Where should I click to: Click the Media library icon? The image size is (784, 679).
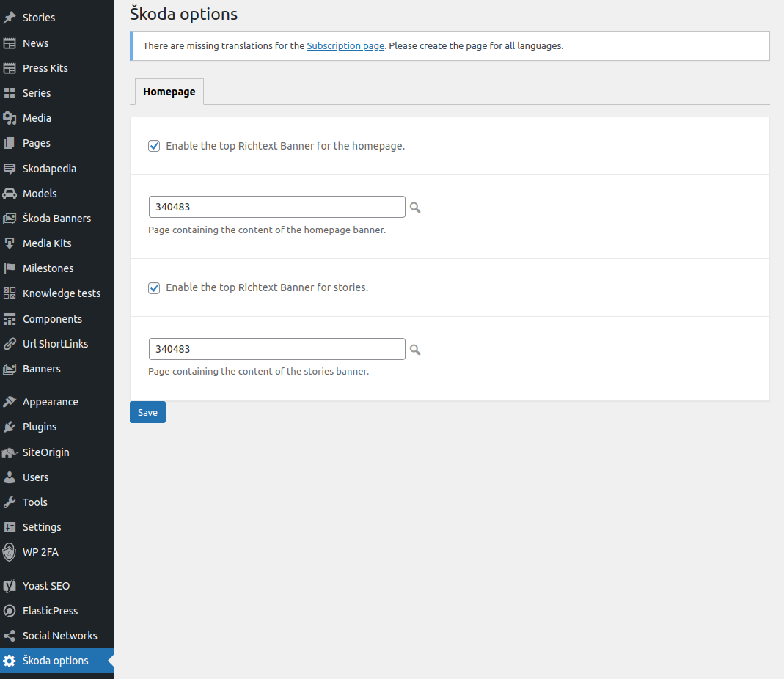click(x=10, y=118)
